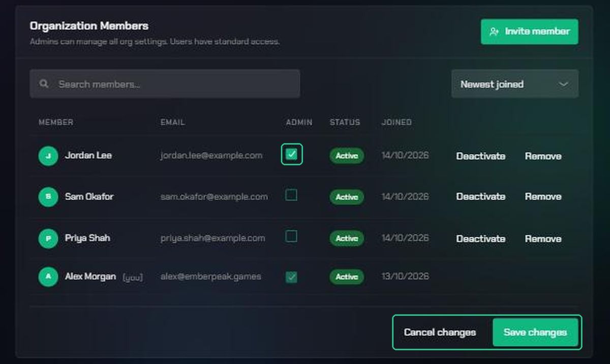Click the Active badge in Sam Okafor's row

click(347, 197)
